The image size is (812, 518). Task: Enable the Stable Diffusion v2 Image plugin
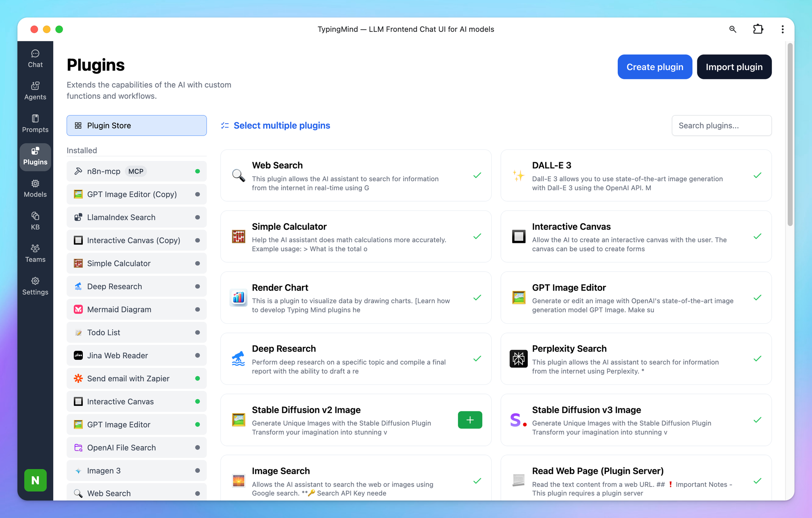click(x=469, y=420)
